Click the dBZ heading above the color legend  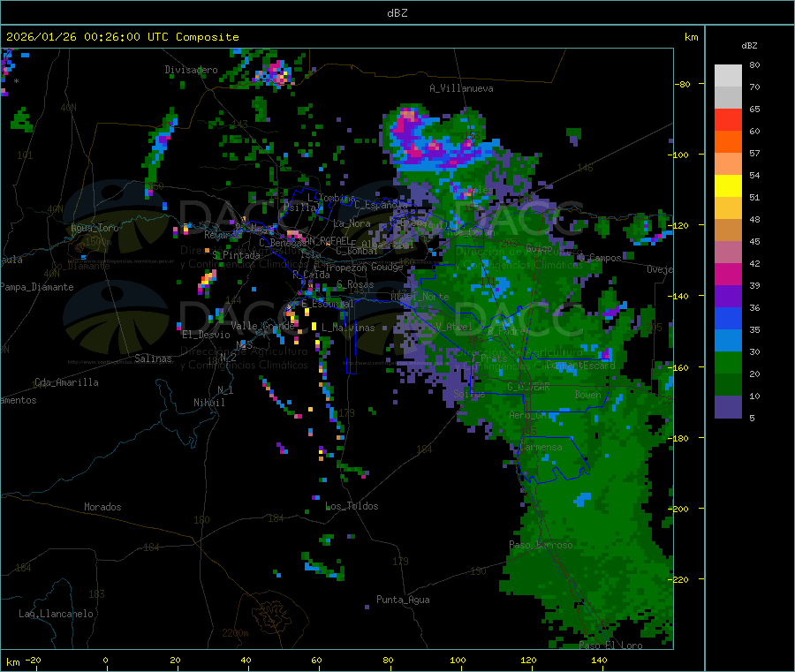(x=749, y=46)
